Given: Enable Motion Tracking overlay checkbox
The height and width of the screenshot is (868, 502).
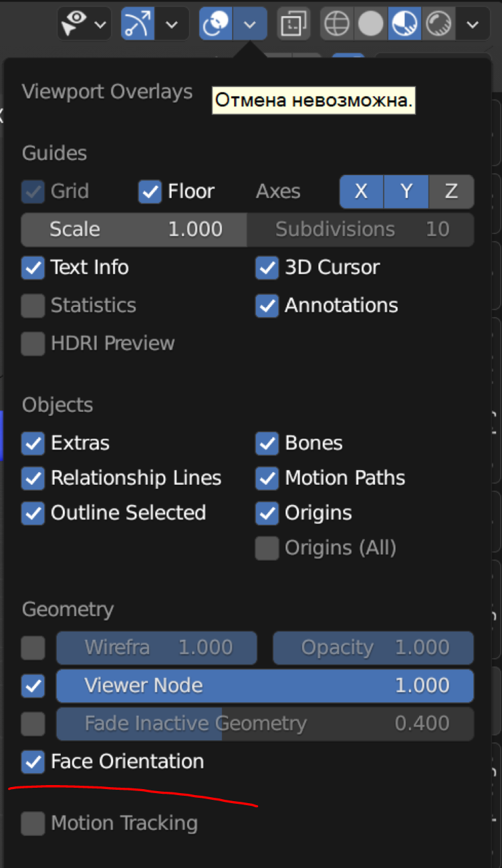Looking at the screenshot, I should (x=33, y=823).
